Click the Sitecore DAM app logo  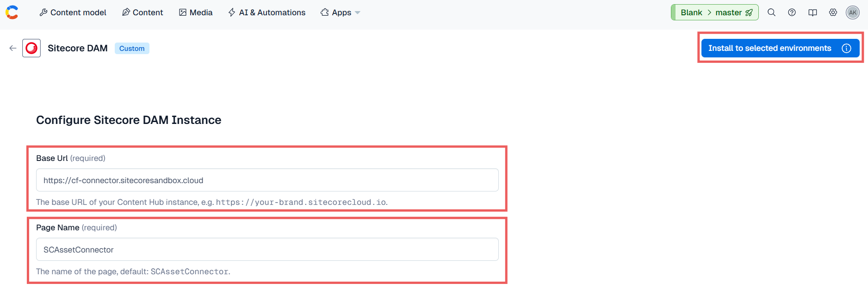(x=31, y=48)
